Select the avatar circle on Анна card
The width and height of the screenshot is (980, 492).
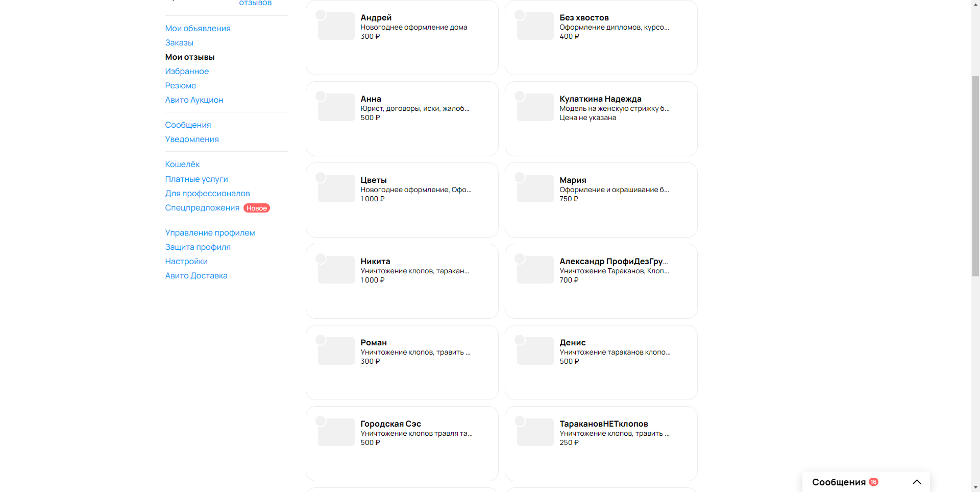pyautogui.click(x=321, y=96)
